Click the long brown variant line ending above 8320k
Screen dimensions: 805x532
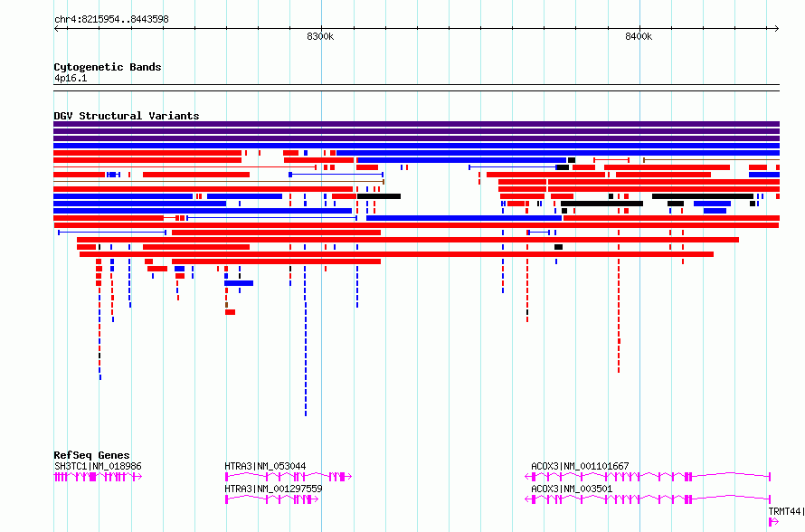[x=219, y=182]
